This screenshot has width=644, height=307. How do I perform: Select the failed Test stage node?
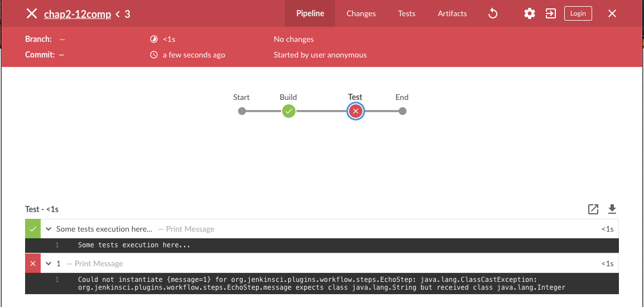click(355, 111)
